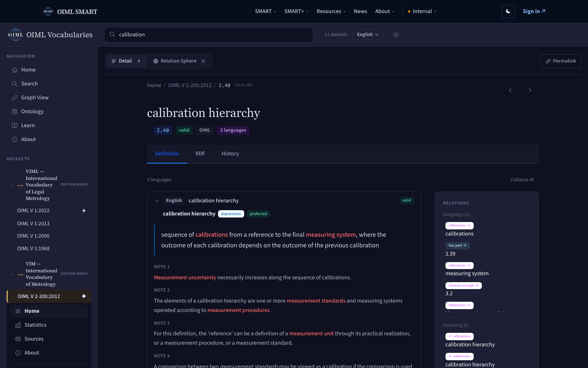Toggle dark mode moon button
Viewport: 588px width, 368px height.
[508, 11]
